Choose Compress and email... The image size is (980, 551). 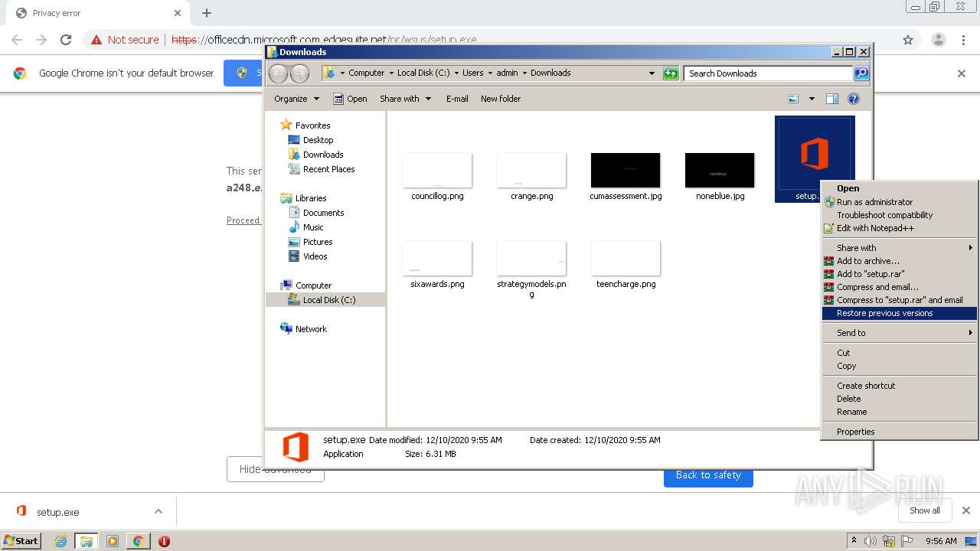click(x=899, y=287)
